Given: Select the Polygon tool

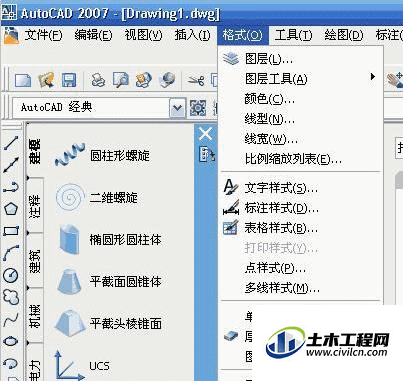Looking at the screenshot, I should pyautogui.click(x=11, y=209).
